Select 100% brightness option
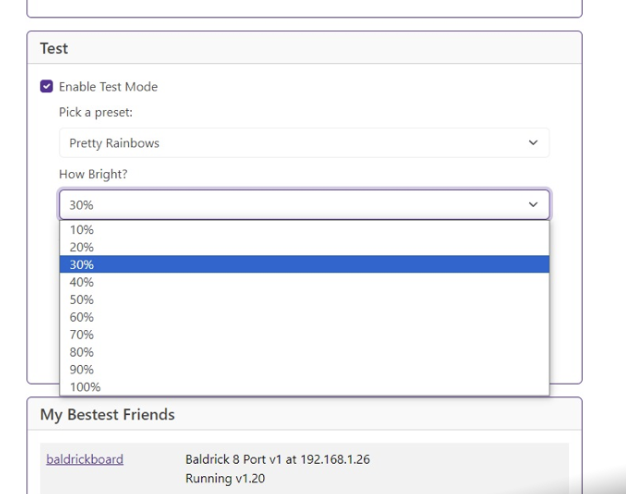Viewport: 626px width, 494px height. 304,387
